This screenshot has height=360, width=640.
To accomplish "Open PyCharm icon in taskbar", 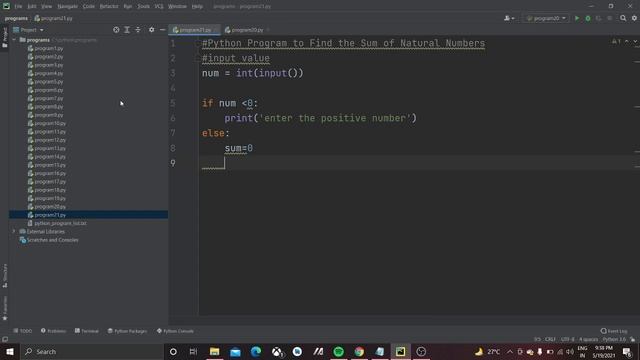I will 400,351.
